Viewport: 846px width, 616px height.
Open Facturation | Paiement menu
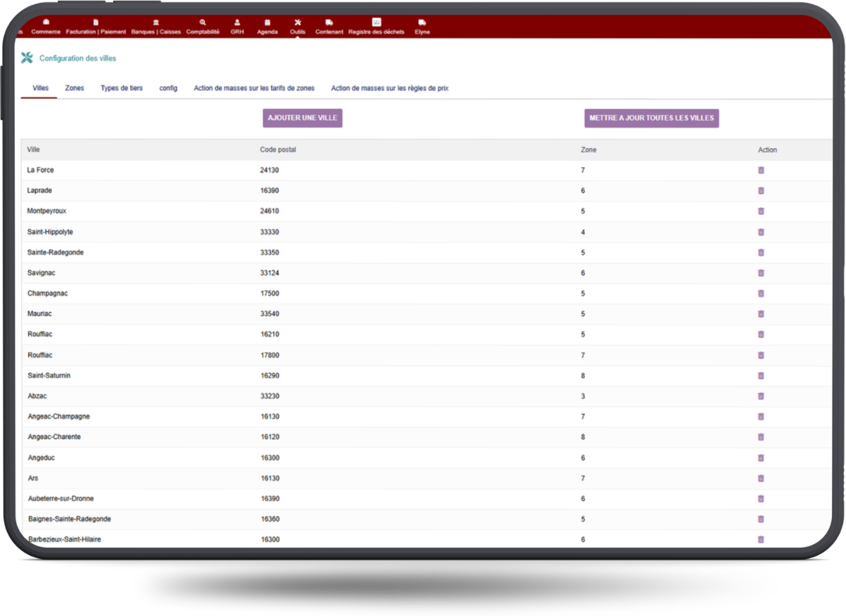[96, 27]
